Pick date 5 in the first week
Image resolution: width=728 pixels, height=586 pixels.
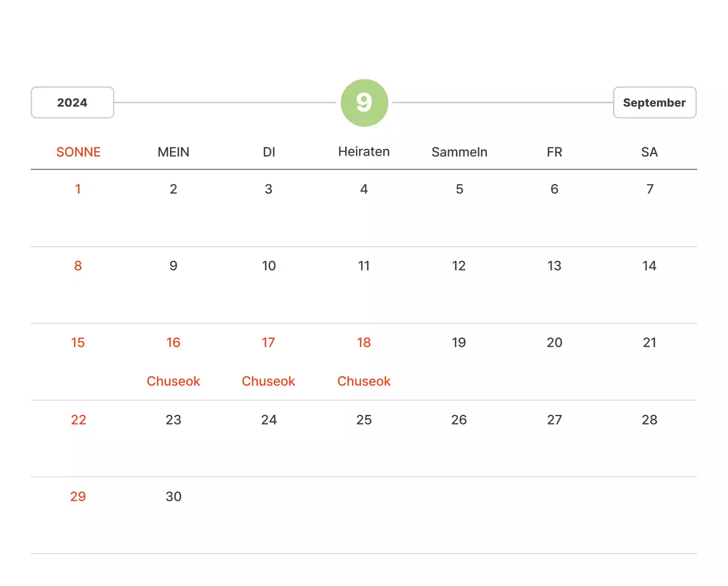click(459, 189)
